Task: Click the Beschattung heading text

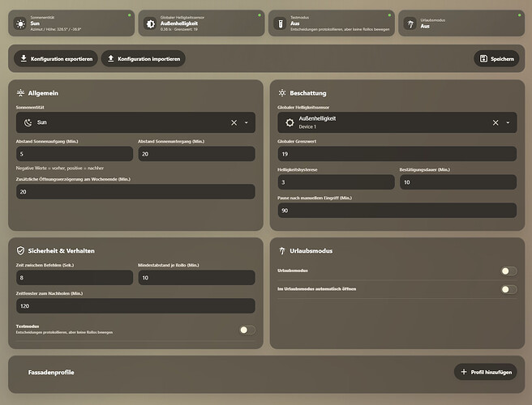Action: click(307, 93)
